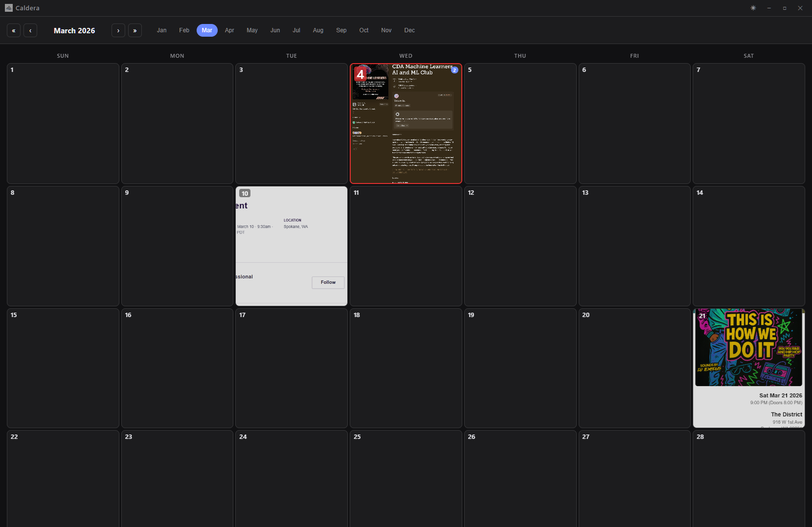Image resolution: width=812 pixels, height=527 pixels.
Task: Skip ahead one year with the double-right chevron
Action: coord(135,30)
